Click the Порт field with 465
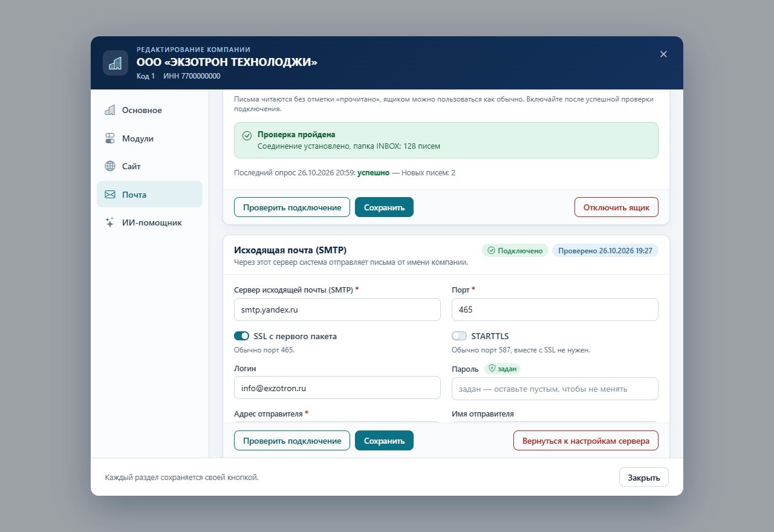Image resolution: width=774 pixels, height=532 pixels. click(555, 310)
